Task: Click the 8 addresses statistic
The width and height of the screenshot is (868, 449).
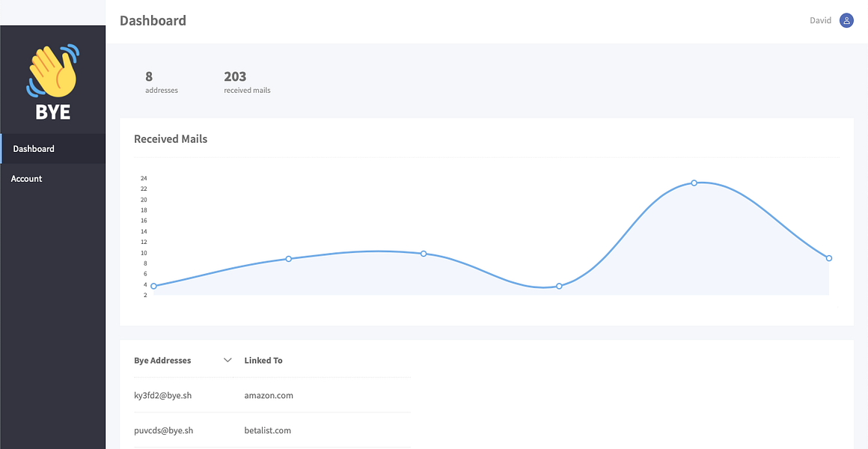Action: tap(162, 82)
